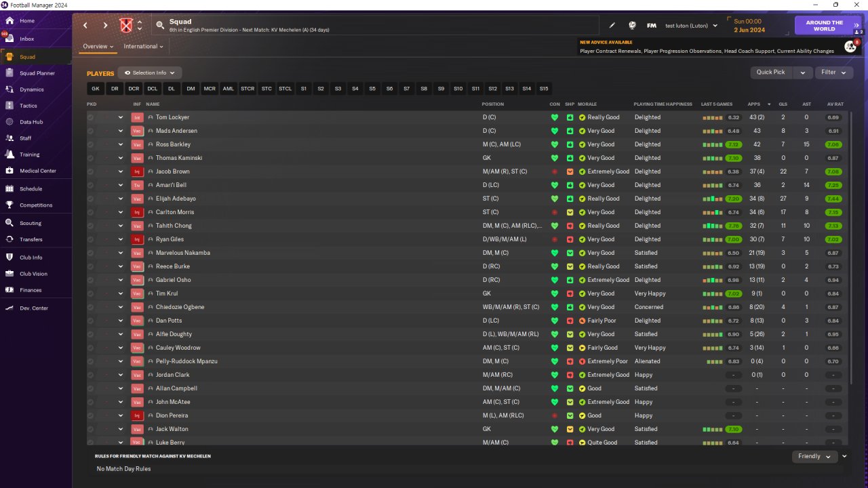Expand the position dropdown for Tom Lockyer
The width and height of the screenshot is (868, 488).
(121, 117)
